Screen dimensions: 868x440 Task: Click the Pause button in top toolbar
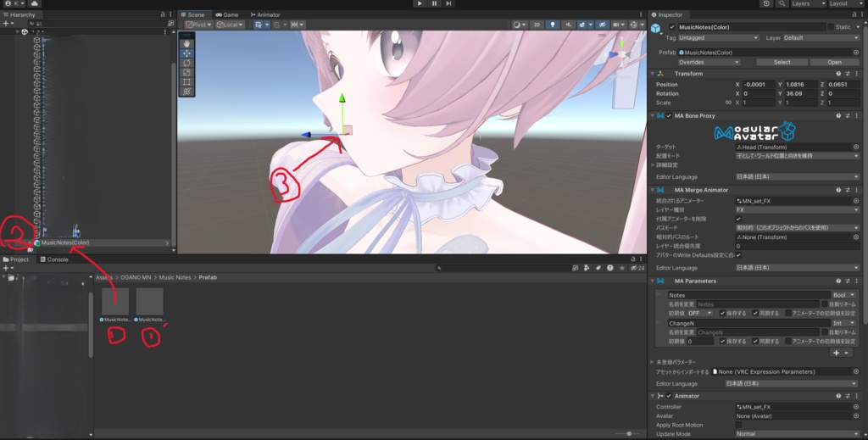(434, 3)
